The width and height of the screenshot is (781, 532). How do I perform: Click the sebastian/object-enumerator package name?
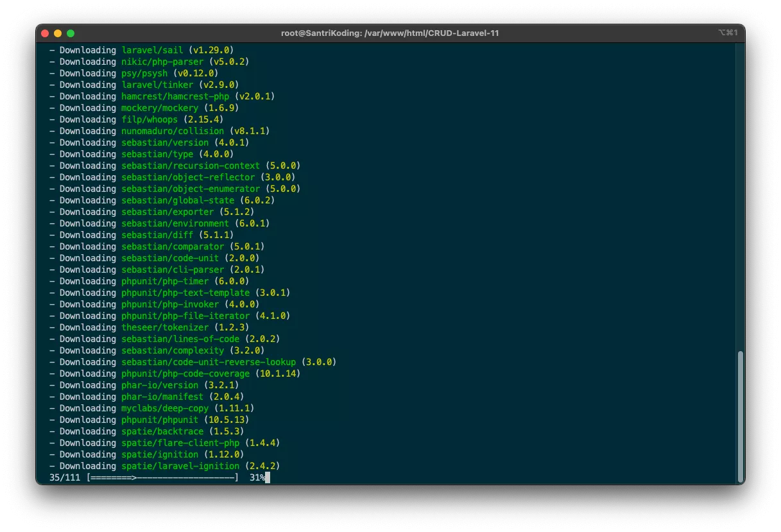pos(191,189)
